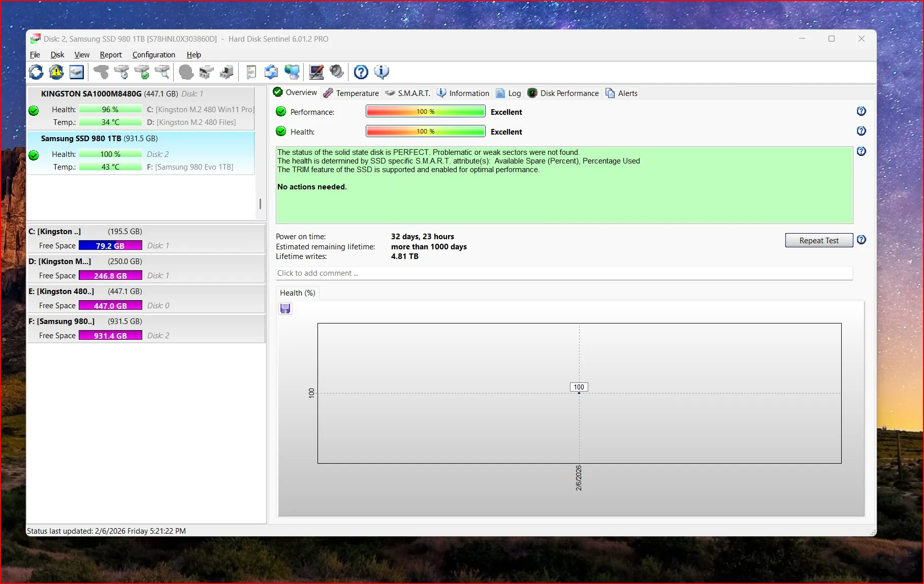Open the Disk menu
924x584 pixels.
click(57, 55)
